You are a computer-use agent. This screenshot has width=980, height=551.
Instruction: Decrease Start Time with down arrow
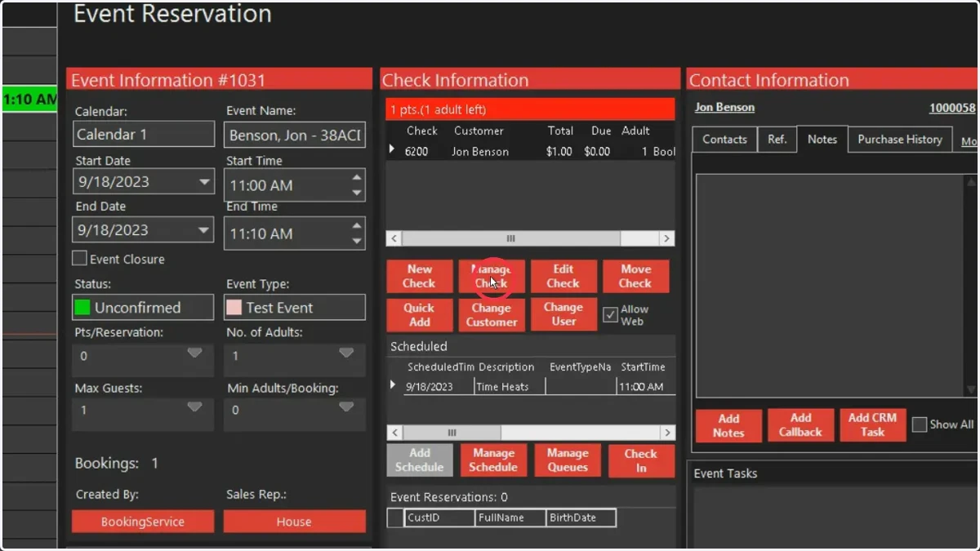357,193
